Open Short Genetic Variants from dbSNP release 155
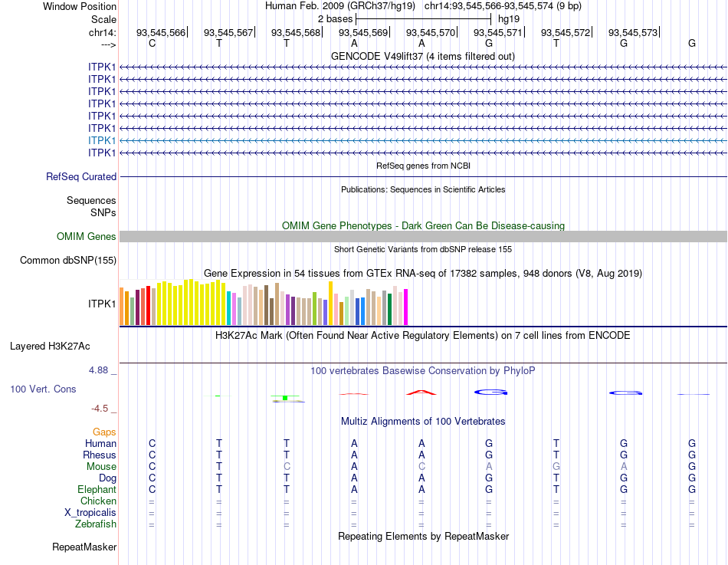Image resolution: width=728 pixels, height=565 pixels. point(423,249)
